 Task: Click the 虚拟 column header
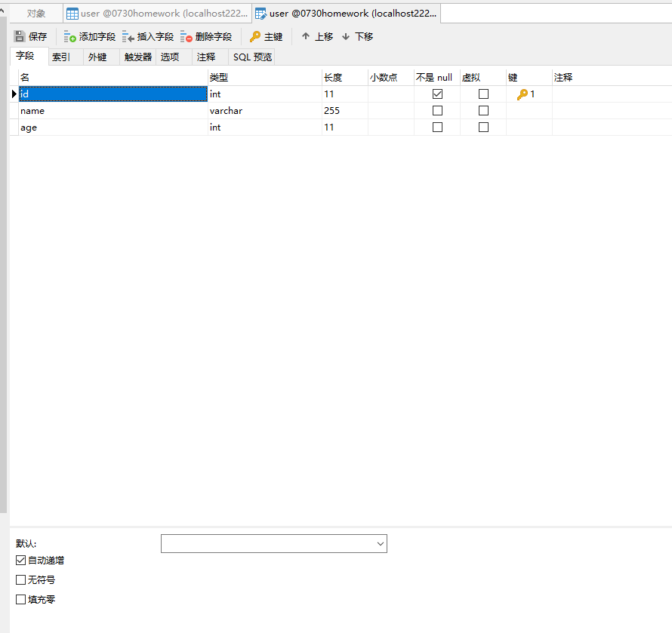pyautogui.click(x=483, y=78)
